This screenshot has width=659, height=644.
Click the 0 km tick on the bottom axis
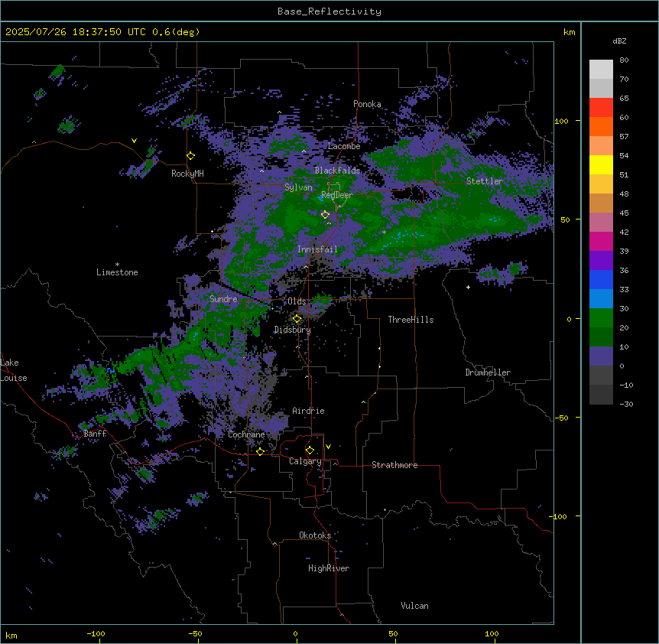(295, 633)
